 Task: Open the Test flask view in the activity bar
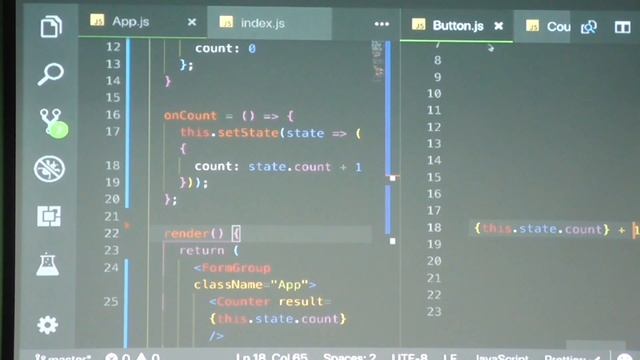pyautogui.click(x=48, y=264)
